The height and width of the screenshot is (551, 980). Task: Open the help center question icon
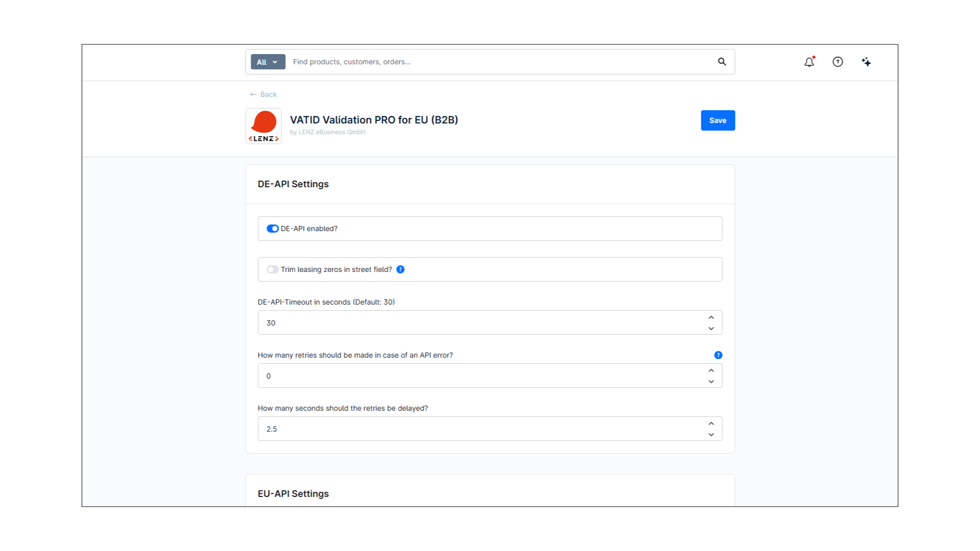click(x=838, y=62)
